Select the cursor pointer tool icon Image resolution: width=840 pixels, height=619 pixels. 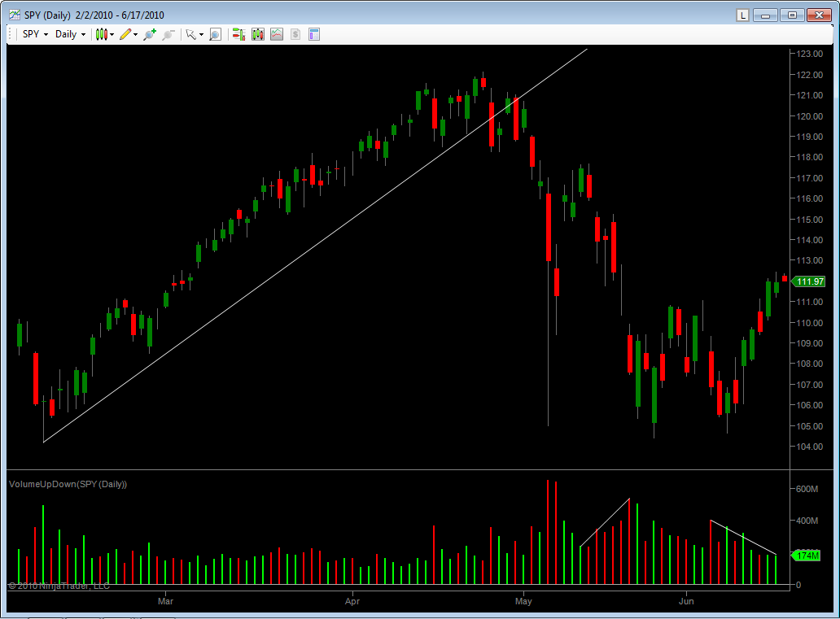pos(190,34)
